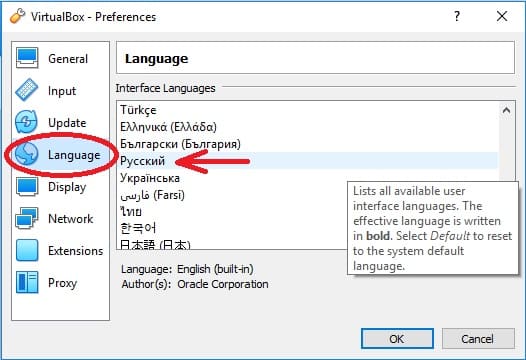Choose Русский in the language list
The width and height of the screenshot is (526, 360).
[308, 161]
